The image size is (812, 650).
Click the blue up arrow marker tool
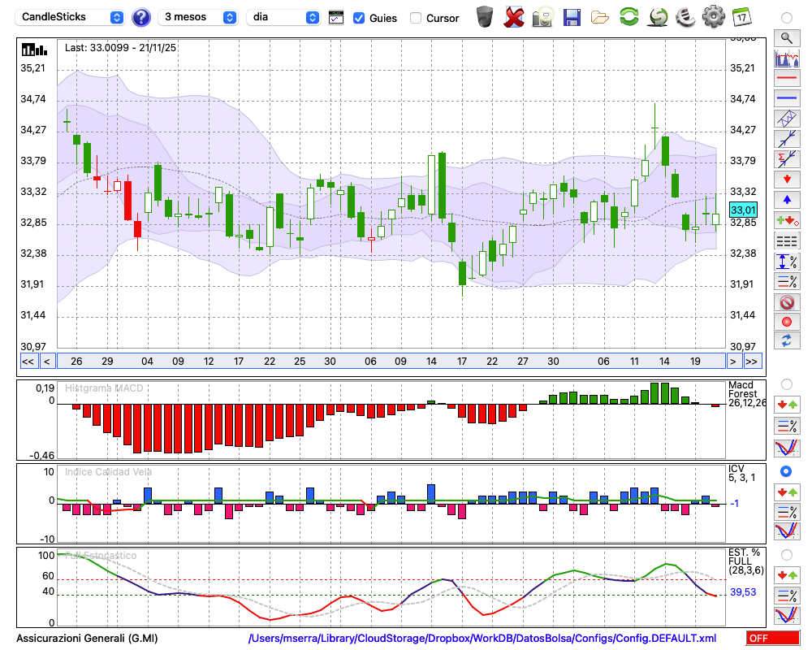pyautogui.click(x=786, y=200)
